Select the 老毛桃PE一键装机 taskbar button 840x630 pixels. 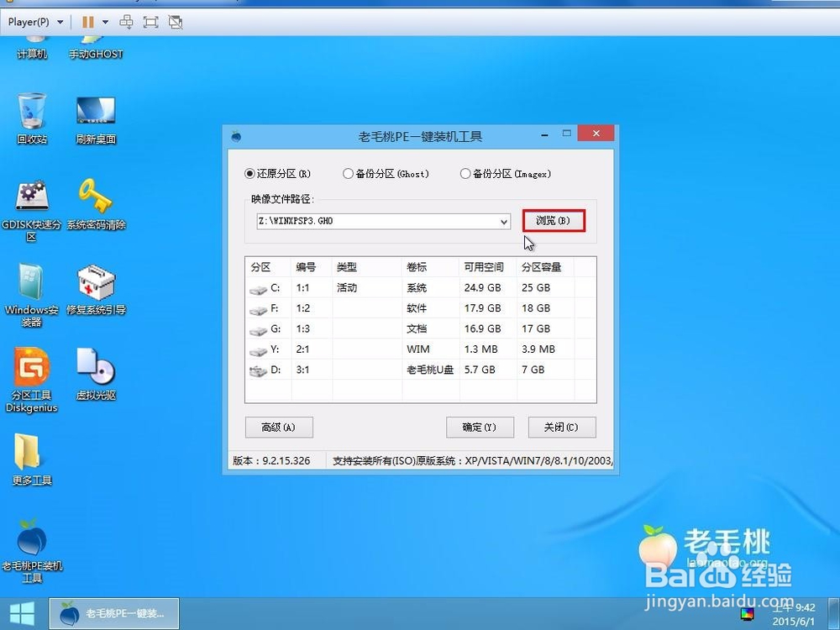point(113,612)
